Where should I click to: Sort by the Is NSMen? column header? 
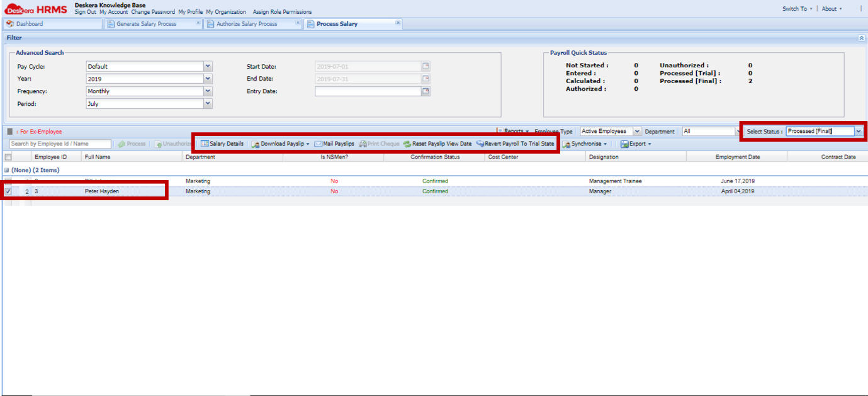click(334, 157)
